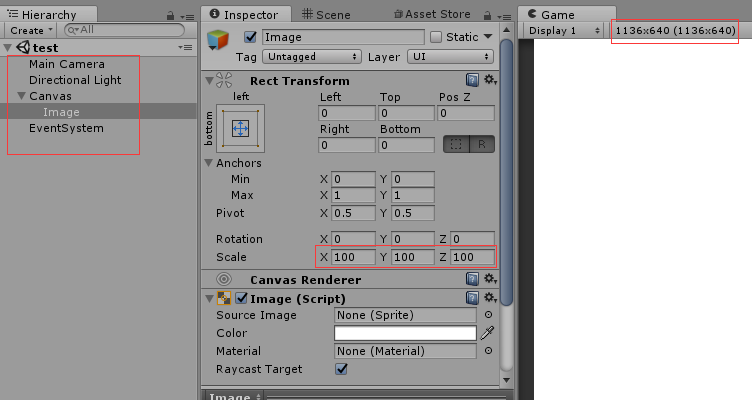Click the Inspector vertical scrollbar

tap(506, 173)
